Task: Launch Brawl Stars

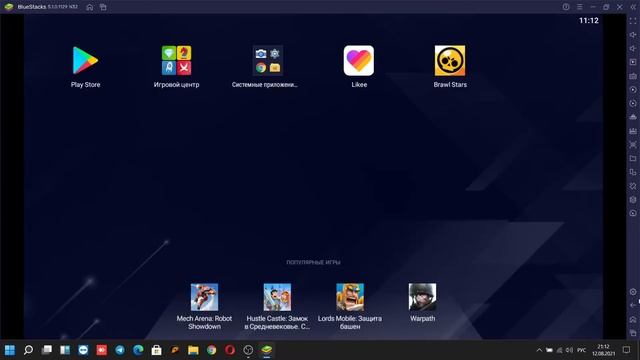Action: tap(450, 60)
